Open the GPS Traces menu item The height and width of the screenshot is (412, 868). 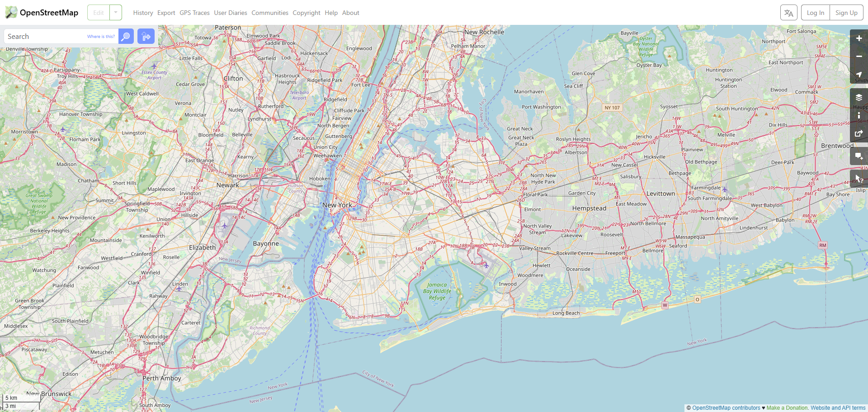(x=194, y=13)
